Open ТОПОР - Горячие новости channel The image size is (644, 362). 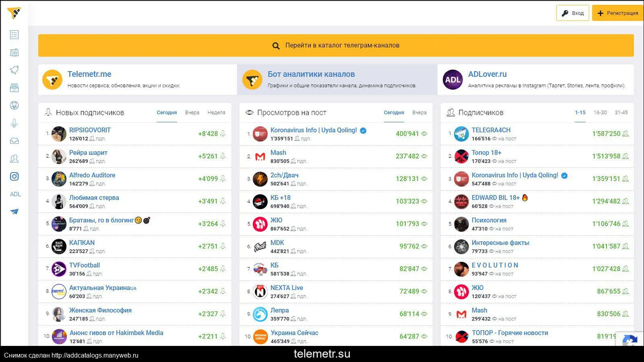coord(510,333)
